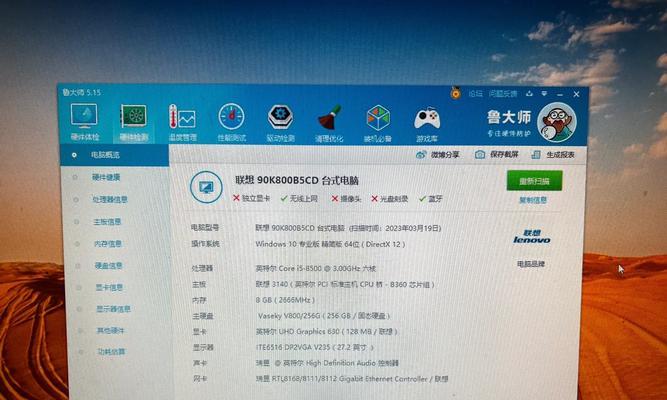The height and width of the screenshot is (400, 667).
Task: Select 硬盘信息 in the sidebar
Action: [x=108, y=266]
